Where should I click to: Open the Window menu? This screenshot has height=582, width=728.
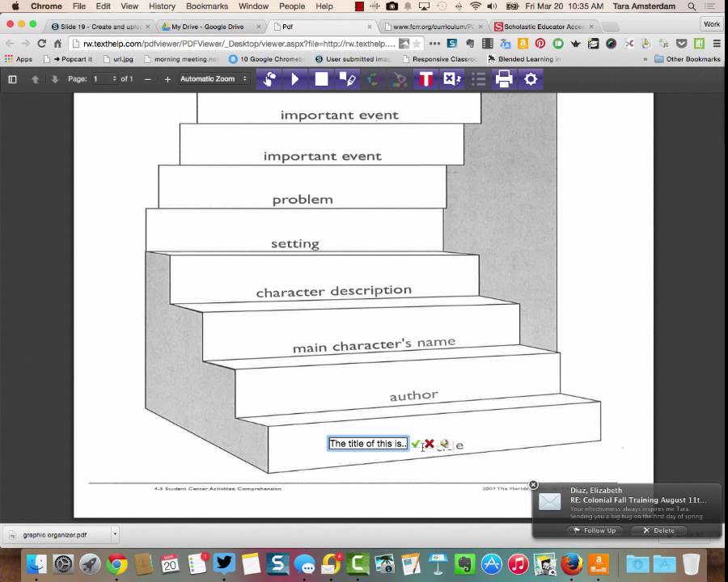pyautogui.click(x=253, y=6)
